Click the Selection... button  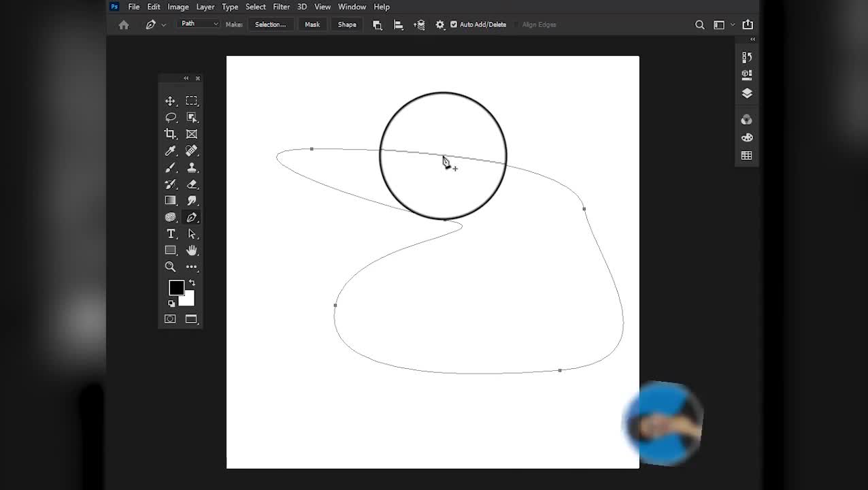(270, 24)
